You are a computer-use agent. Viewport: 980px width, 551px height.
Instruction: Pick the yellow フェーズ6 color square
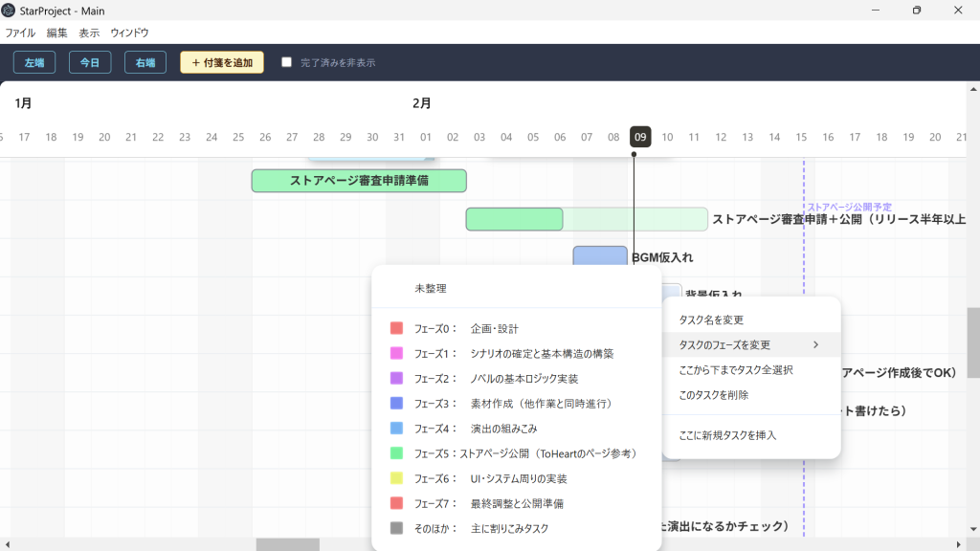(x=396, y=478)
